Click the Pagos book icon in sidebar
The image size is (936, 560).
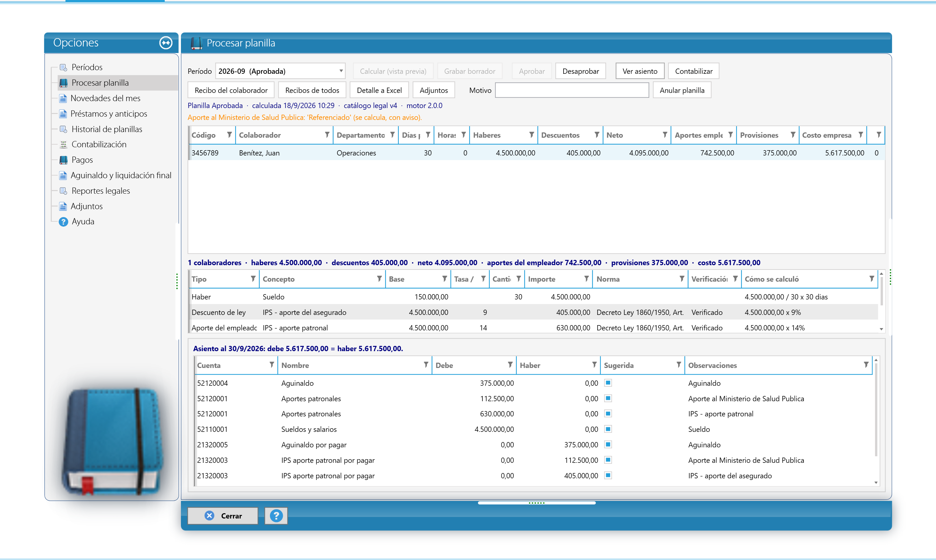click(x=63, y=160)
